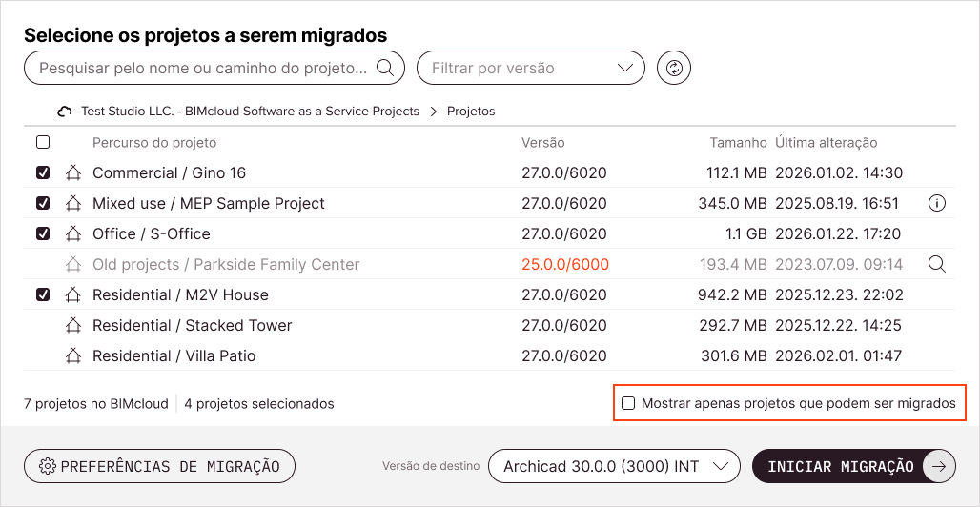Click the BIMcloud cloud icon in breadcrumb
The width and height of the screenshot is (980, 507).
coord(65,112)
